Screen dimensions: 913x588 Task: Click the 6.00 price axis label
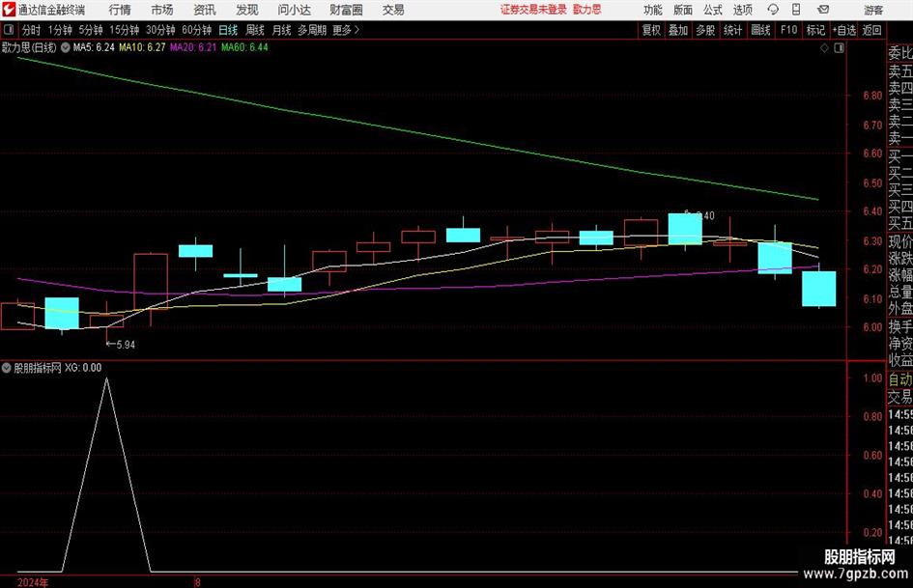coord(872,327)
